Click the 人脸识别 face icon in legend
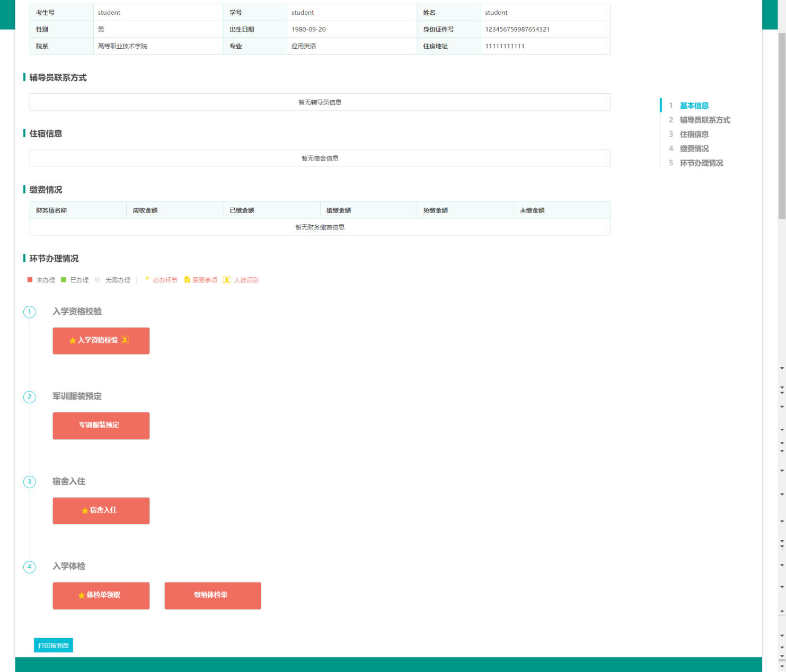Viewport: 786px width, 672px height. click(227, 280)
